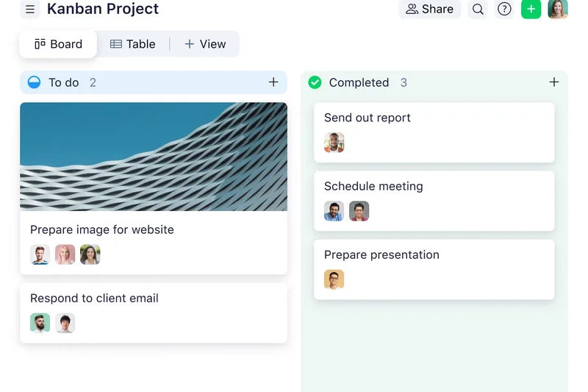The height and width of the screenshot is (392, 588).
Task: Open the cover image thumbnail
Action: pyautogui.click(x=154, y=157)
